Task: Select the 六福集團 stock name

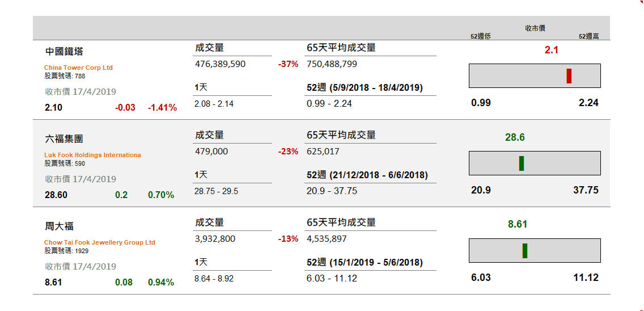Action: coord(64,138)
